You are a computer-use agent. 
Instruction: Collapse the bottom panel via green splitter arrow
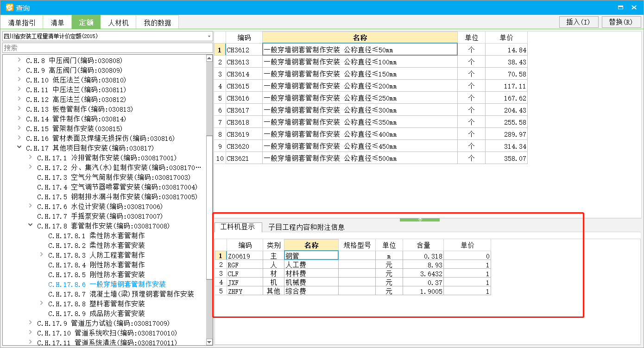tap(420, 219)
